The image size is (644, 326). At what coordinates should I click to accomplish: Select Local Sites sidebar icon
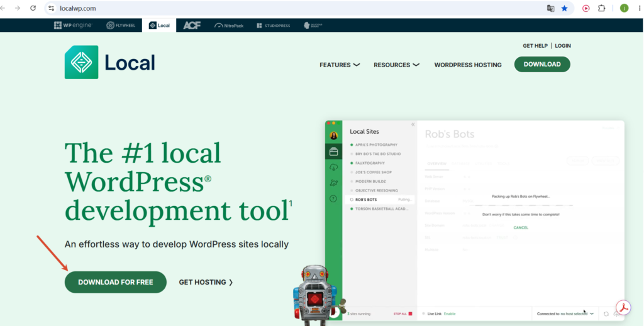(333, 152)
